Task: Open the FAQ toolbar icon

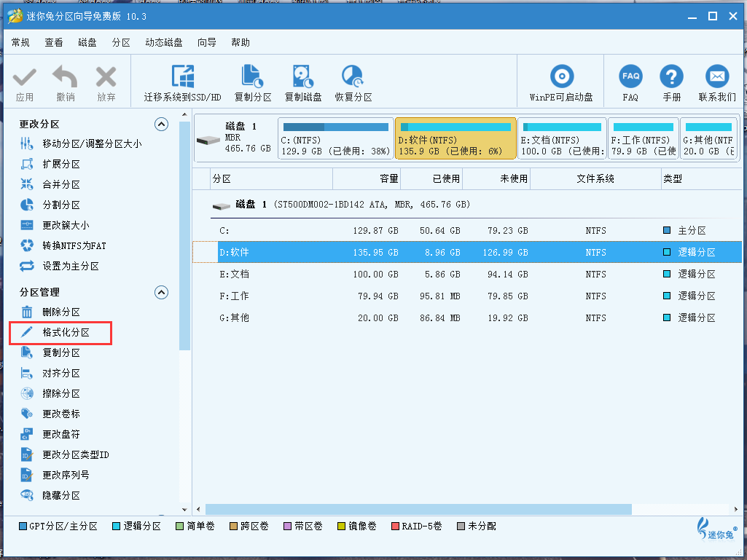Action: click(630, 76)
